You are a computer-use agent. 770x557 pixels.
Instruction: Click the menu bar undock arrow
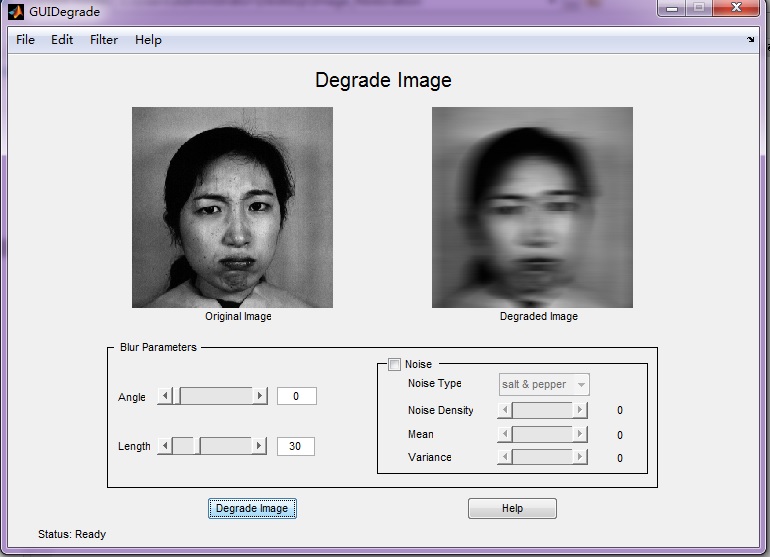751,40
